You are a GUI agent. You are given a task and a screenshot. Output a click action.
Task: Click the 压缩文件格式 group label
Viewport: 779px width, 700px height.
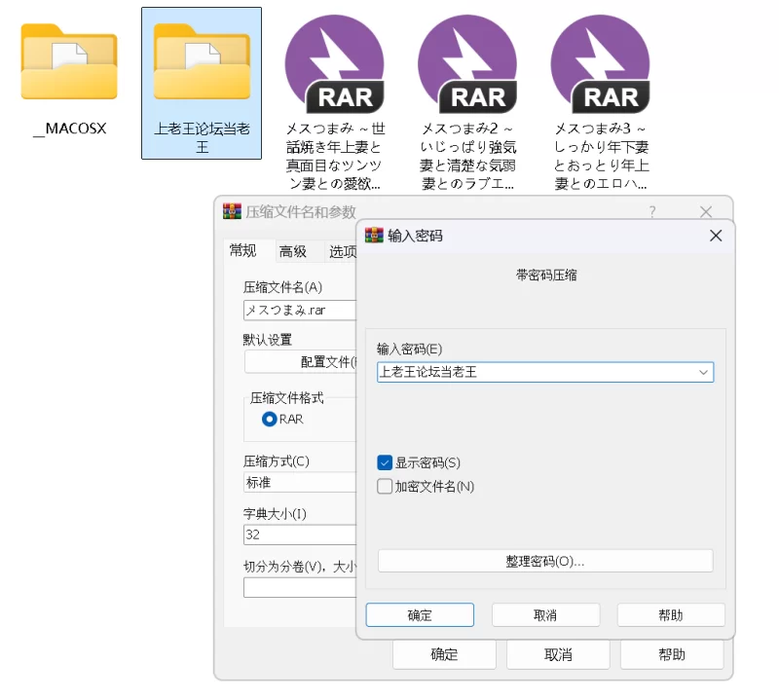(x=286, y=398)
